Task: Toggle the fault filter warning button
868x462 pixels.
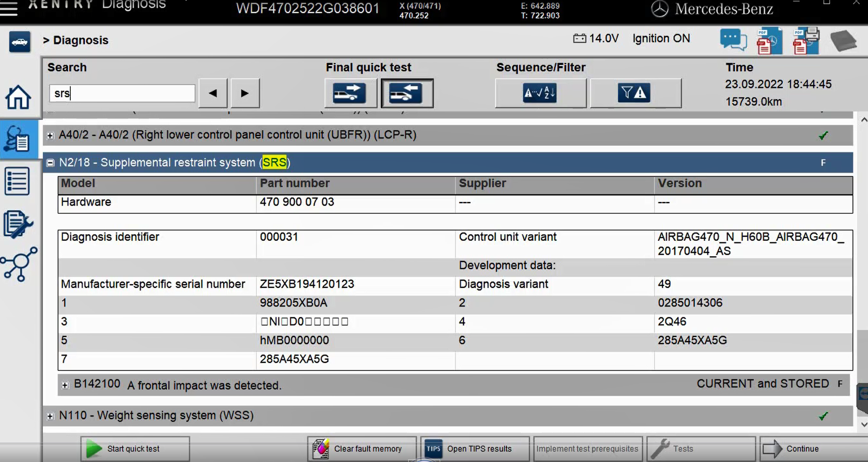Action: [x=635, y=94]
